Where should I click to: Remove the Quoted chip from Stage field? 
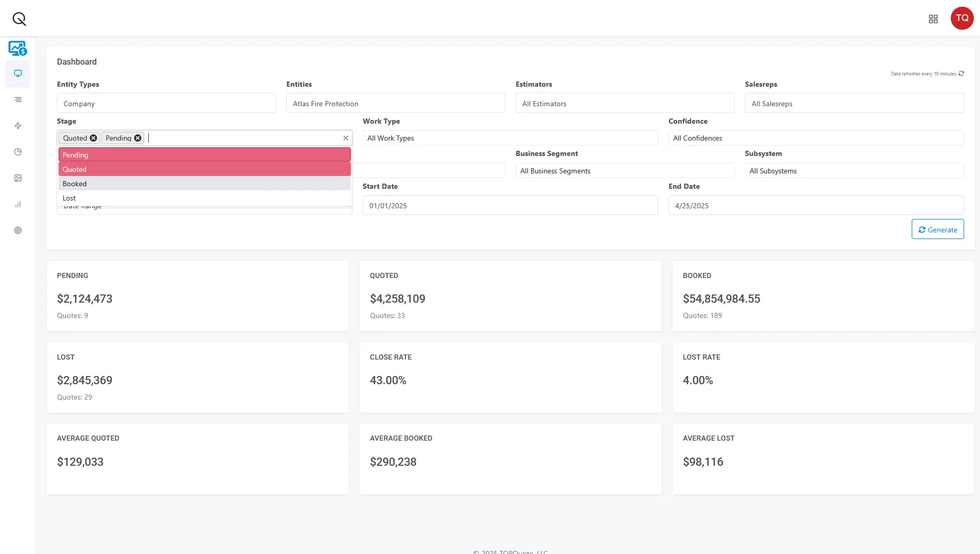coord(93,137)
